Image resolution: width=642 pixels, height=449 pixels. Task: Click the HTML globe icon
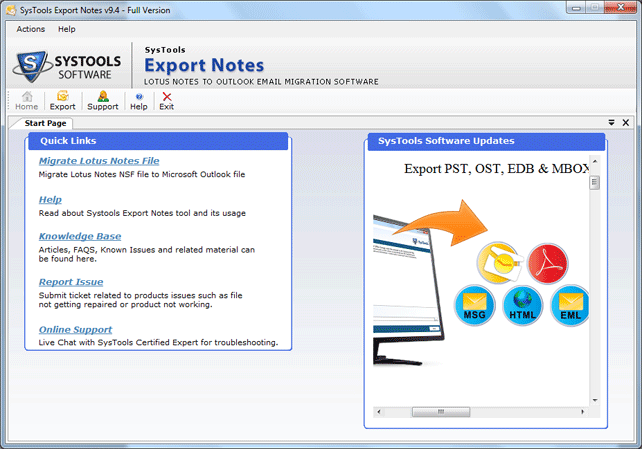(522, 304)
